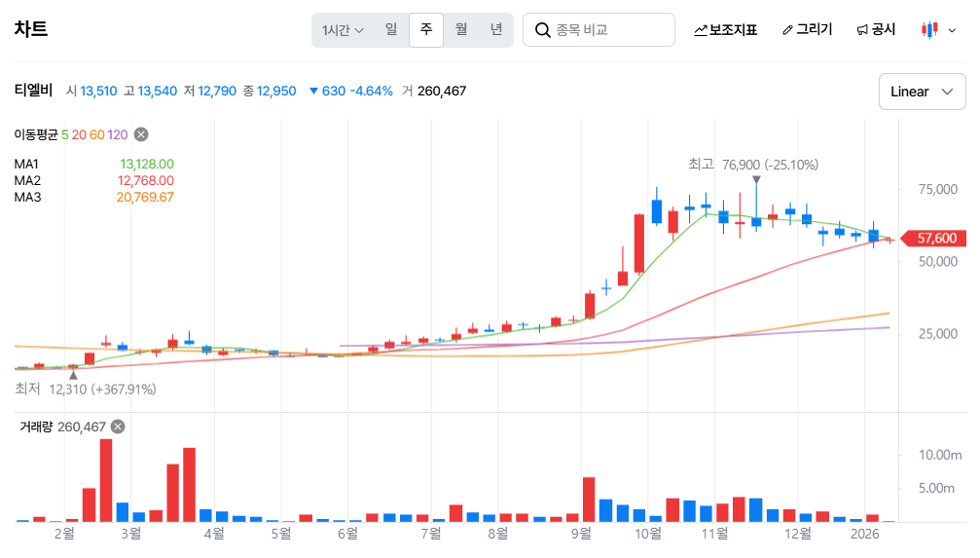Screen dimensions: 980x558
Task: Select the 주 (weekly) tab
Action: (426, 29)
